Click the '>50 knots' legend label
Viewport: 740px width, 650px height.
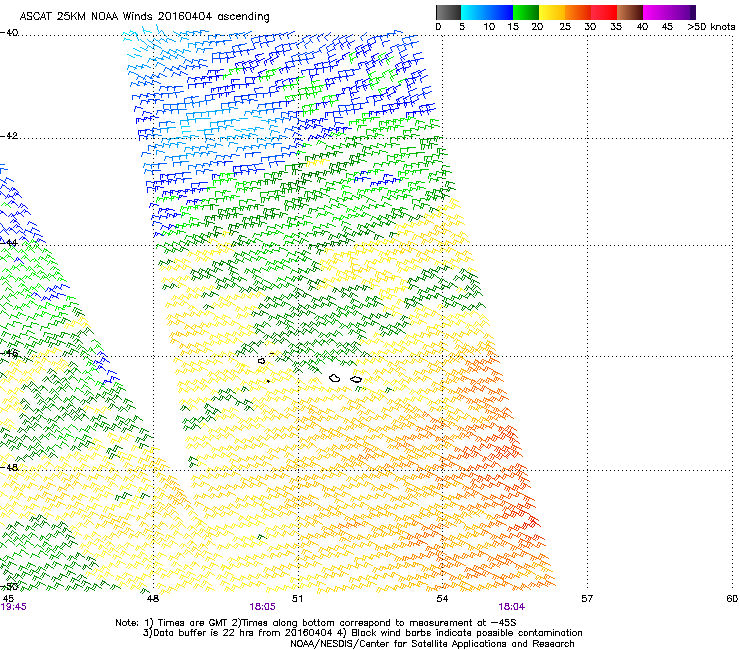pos(711,27)
